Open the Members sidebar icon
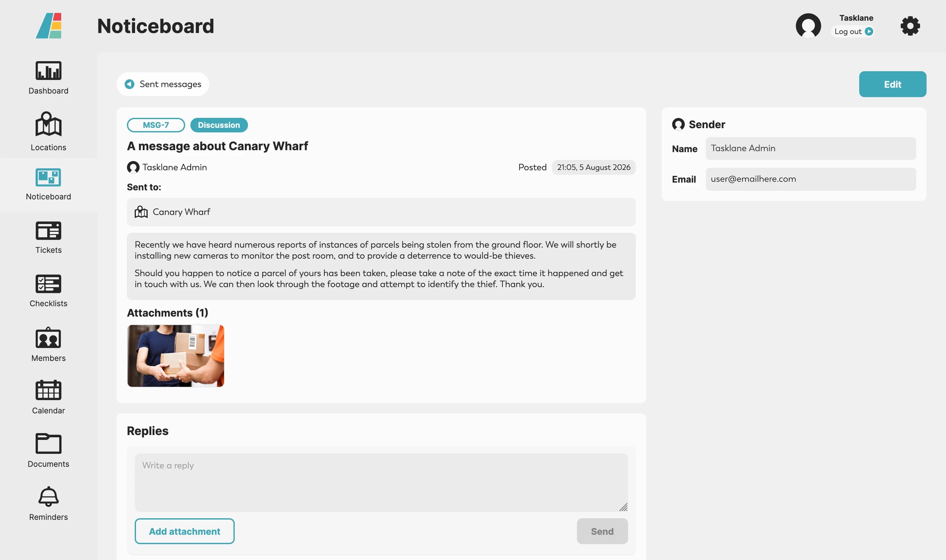946x560 pixels. point(48,338)
